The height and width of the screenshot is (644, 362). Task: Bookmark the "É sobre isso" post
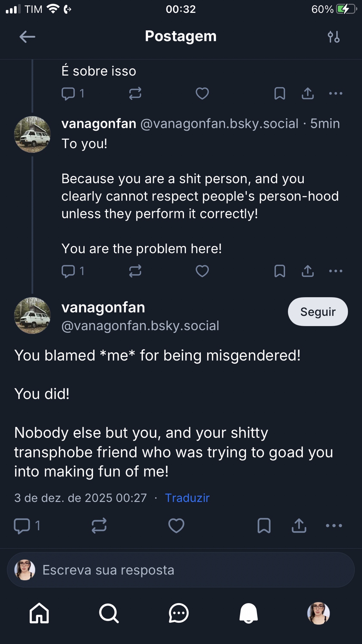280,94
